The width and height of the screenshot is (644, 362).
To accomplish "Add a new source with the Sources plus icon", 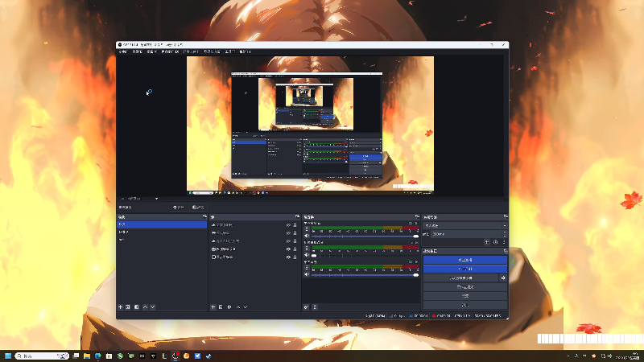I will pyautogui.click(x=213, y=307).
